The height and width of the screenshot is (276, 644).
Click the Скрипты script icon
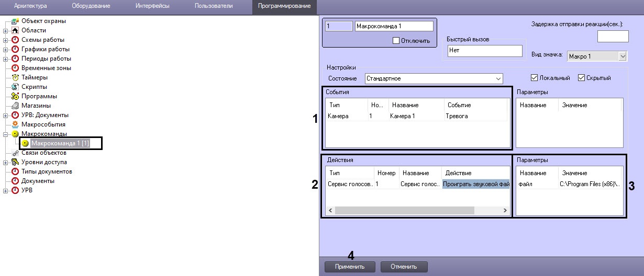(x=15, y=87)
